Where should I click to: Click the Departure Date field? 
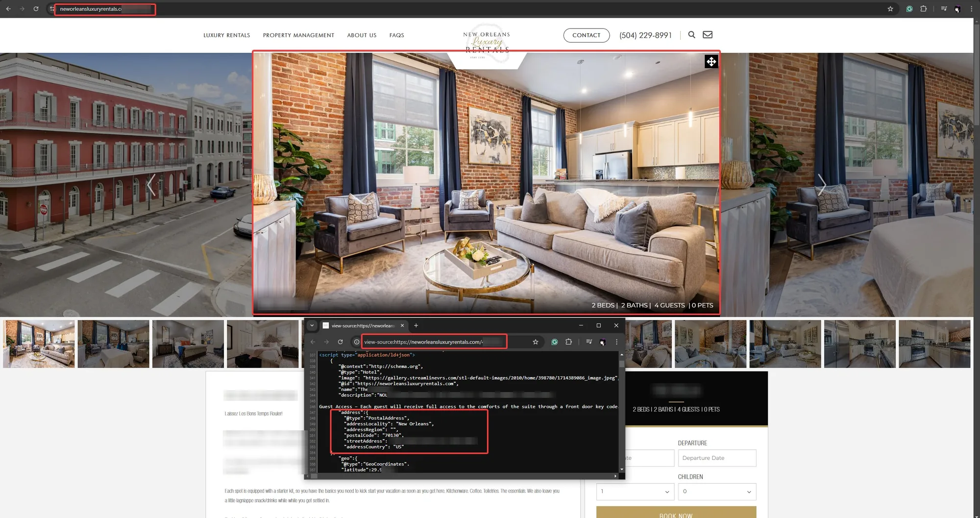coord(717,458)
